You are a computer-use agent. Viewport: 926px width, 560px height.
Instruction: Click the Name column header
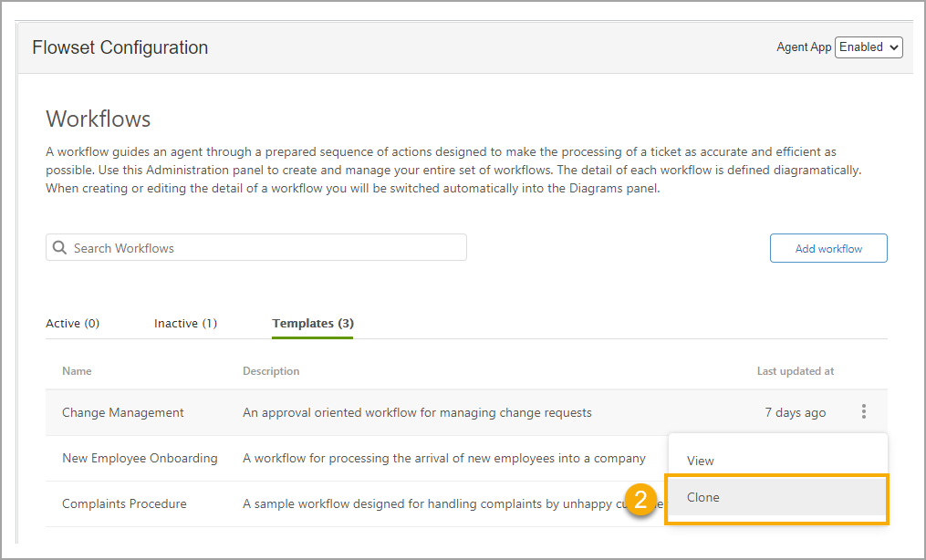[77, 371]
